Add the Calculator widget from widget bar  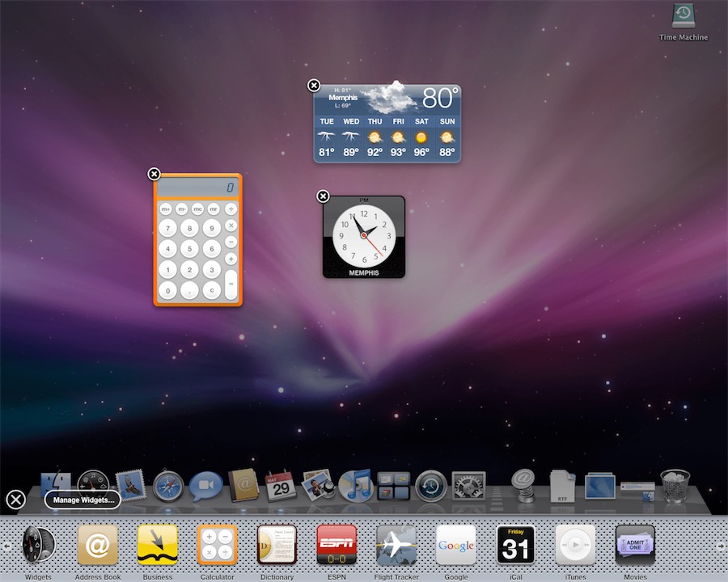[x=218, y=545]
